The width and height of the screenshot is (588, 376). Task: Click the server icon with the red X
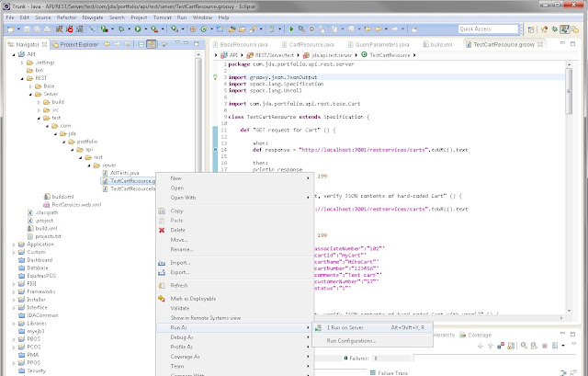[70, 28]
